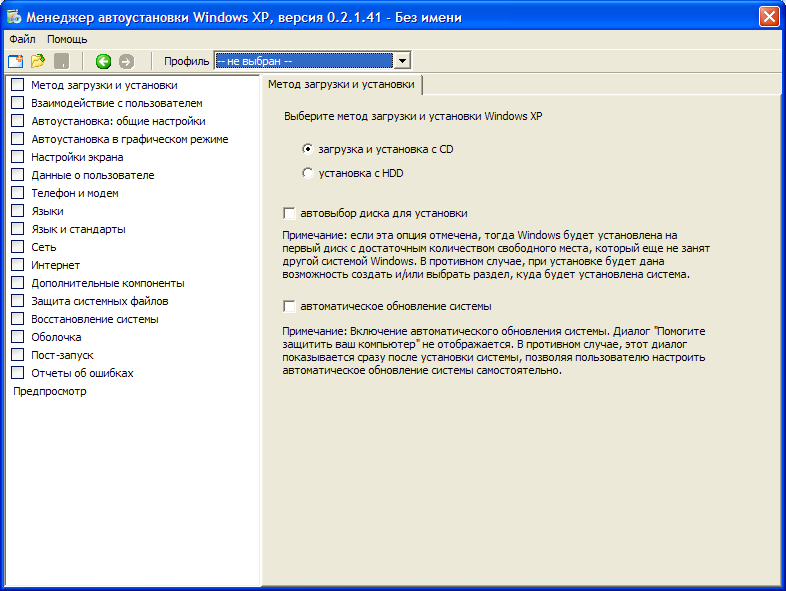Open 'Метод загрузки и установки' list item text
Screen dimensions: 786x591
click(104, 85)
